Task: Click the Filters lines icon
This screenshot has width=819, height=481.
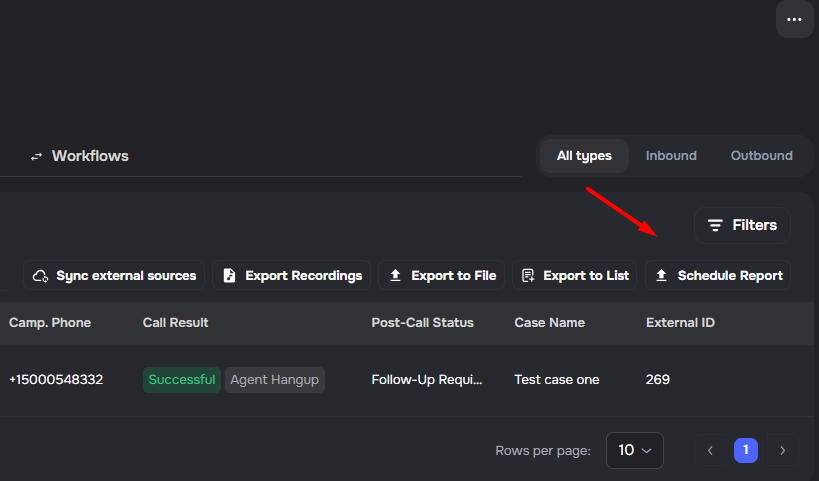Action: click(715, 225)
